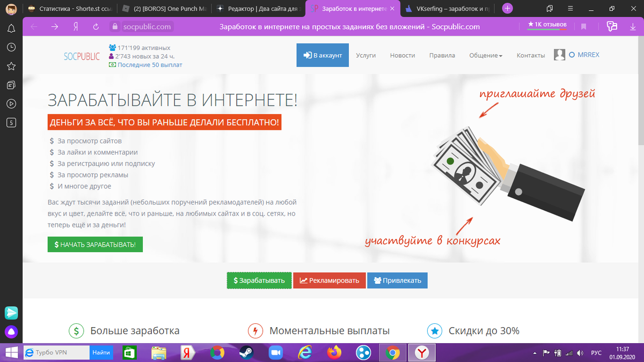The height and width of the screenshot is (362, 644).
Task: Bookmark this page with the flag icon
Action: pos(584,26)
